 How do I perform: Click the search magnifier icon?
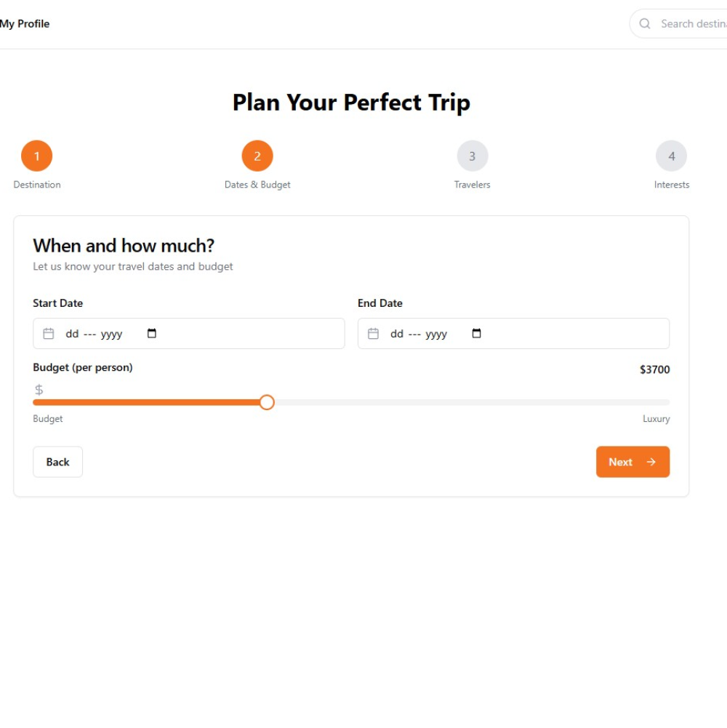click(x=645, y=24)
